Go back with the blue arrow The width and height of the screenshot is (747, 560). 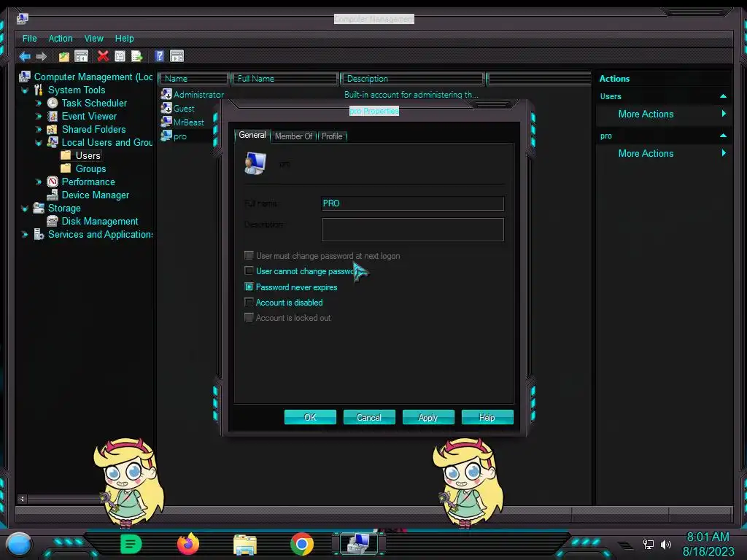[25, 57]
